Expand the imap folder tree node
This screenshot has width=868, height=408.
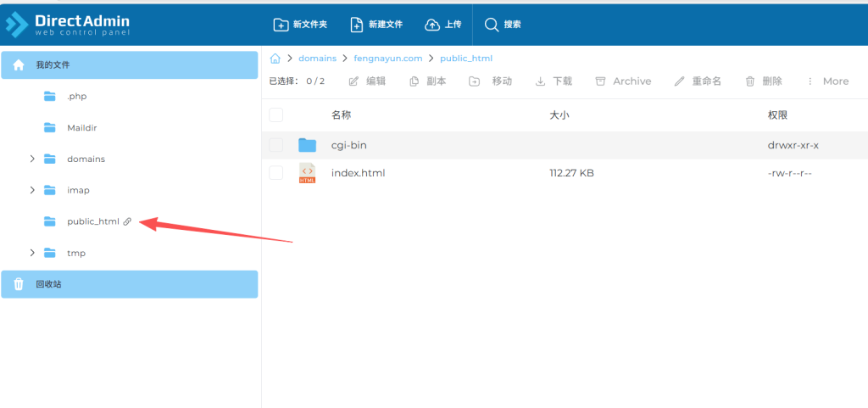(x=32, y=190)
